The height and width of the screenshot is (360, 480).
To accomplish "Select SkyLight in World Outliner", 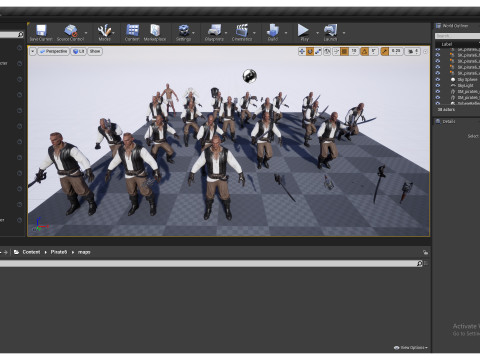I will coord(465,86).
